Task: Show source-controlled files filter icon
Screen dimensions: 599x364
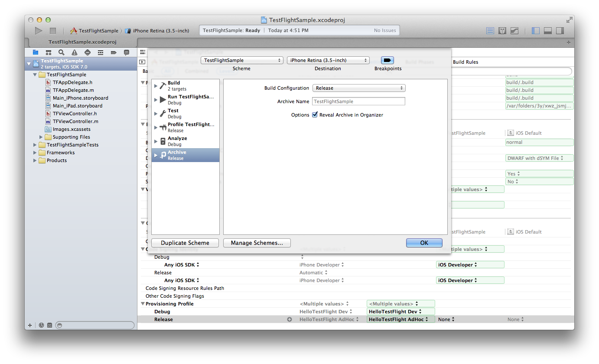Action: pyautogui.click(x=49, y=325)
